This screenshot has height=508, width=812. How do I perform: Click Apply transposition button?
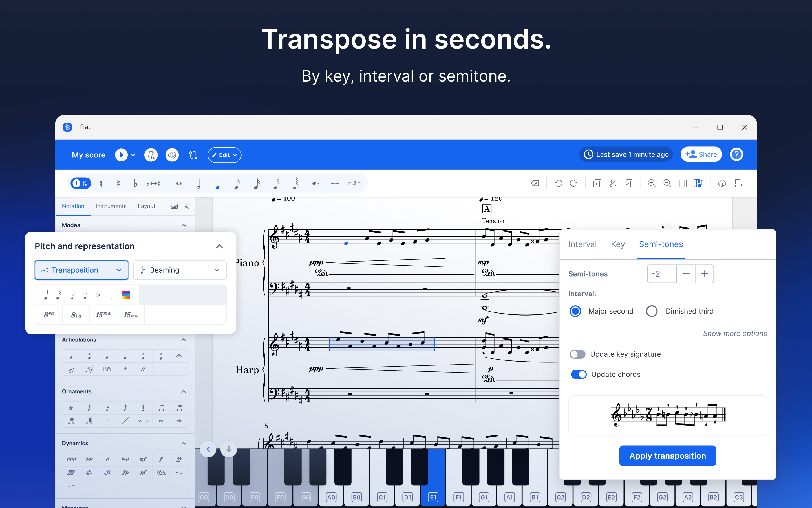[667, 456]
